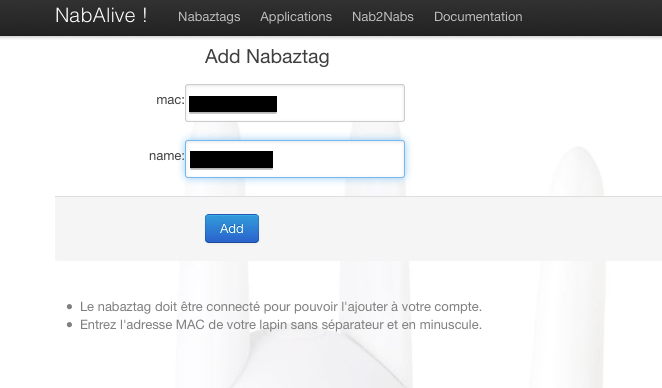Image resolution: width=662 pixels, height=388 pixels.
Task: Select Nab2Nabs in the top navbar
Action: 383,16
